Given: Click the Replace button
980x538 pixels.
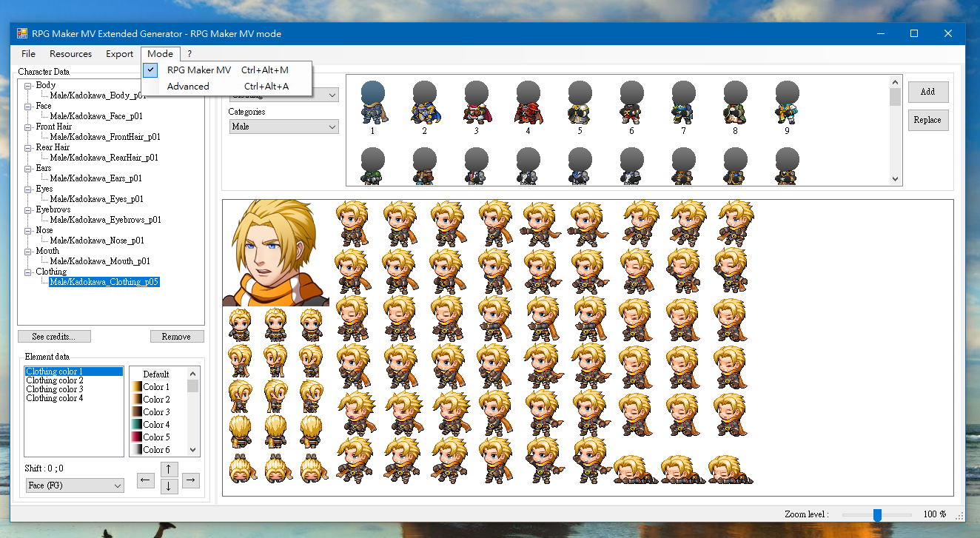Looking at the screenshot, I should (x=928, y=120).
